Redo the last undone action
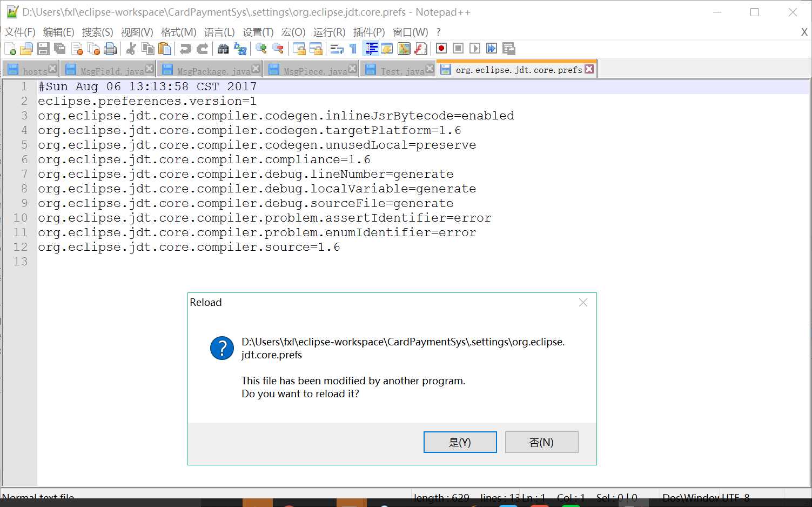This screenshot has height=507, width=812. 202,49
